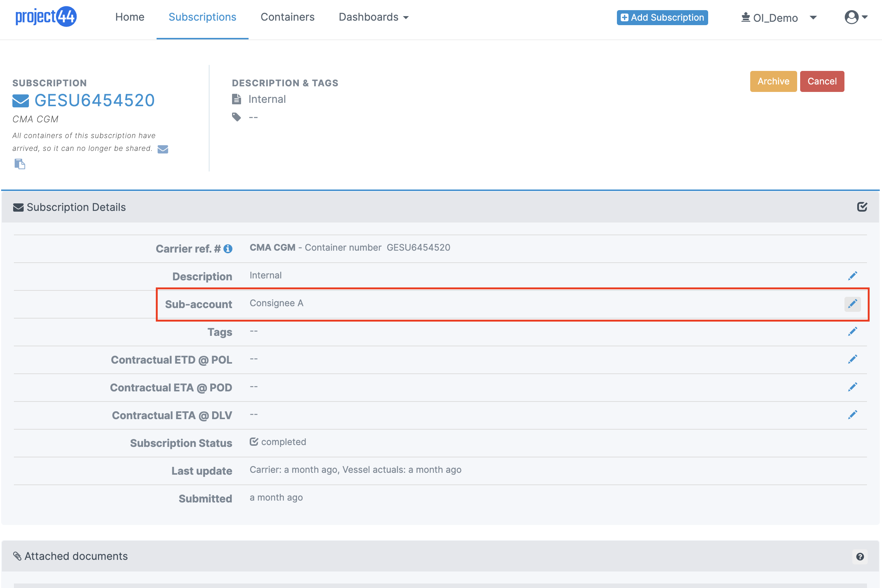Open subscription GESU6454520 title link
This screenshot has height=588, width=882.
95,101
